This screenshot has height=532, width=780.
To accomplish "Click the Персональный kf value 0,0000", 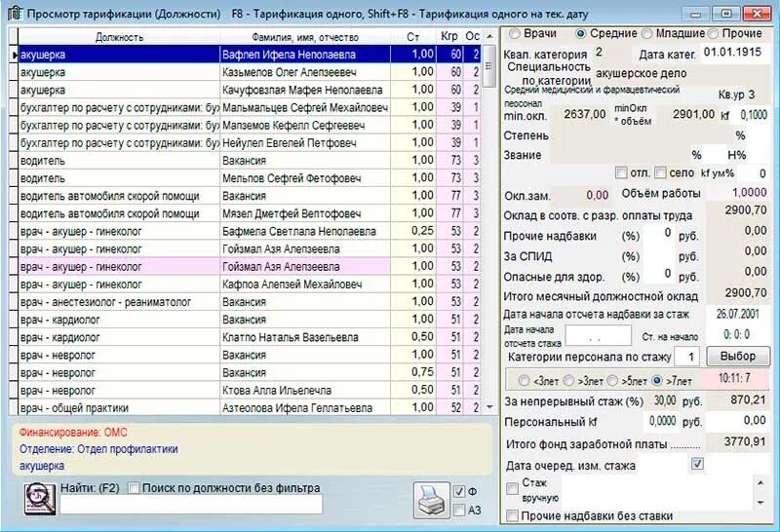I will pyautogui.click(x=662, y=421).
